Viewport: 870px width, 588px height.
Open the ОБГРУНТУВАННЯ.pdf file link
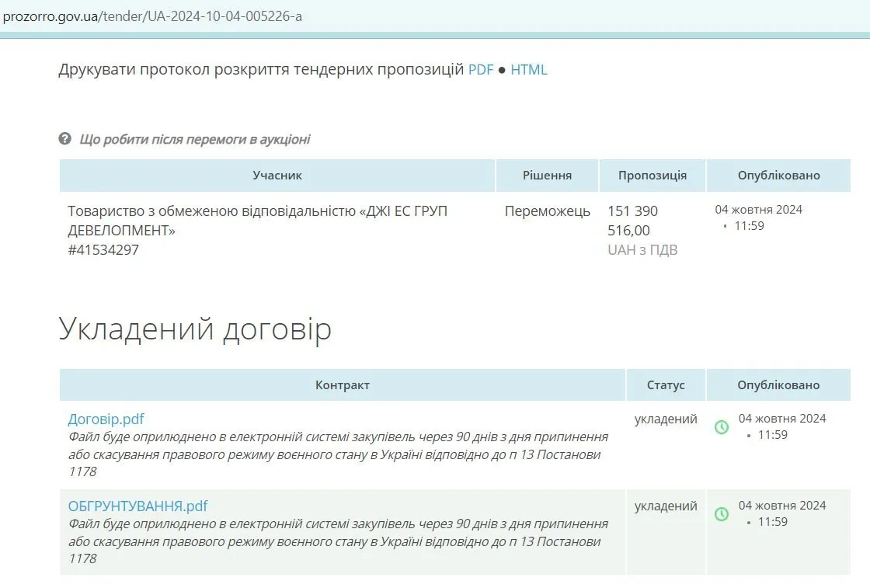click(x=137, y=506)
